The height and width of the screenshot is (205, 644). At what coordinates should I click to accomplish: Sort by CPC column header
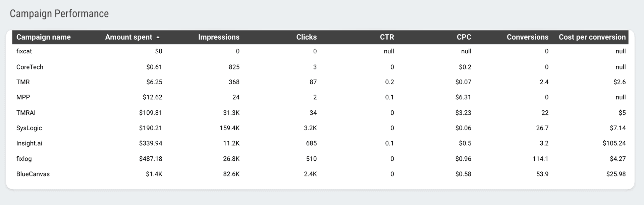(x=463, y=37)
